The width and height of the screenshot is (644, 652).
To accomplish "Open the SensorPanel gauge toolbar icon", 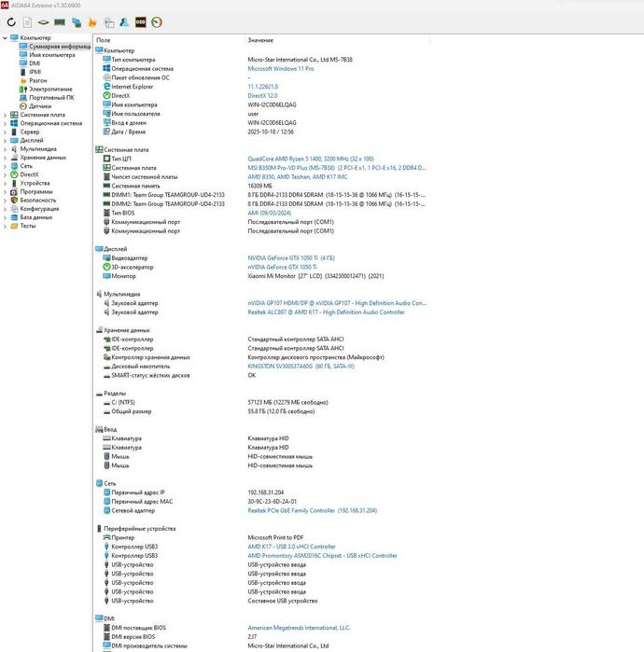I will pyautogui.click(x=157, y=22).
